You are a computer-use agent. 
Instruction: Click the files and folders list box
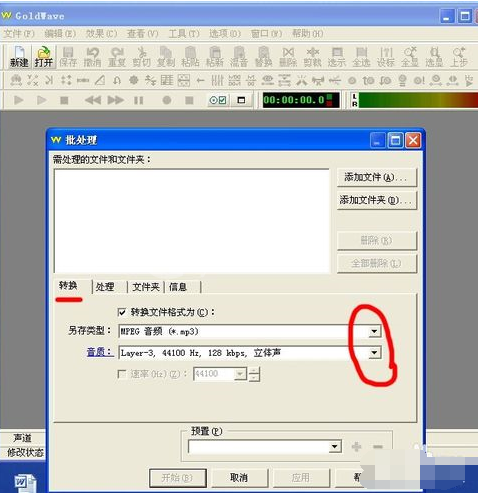click(x=192, y=221)
